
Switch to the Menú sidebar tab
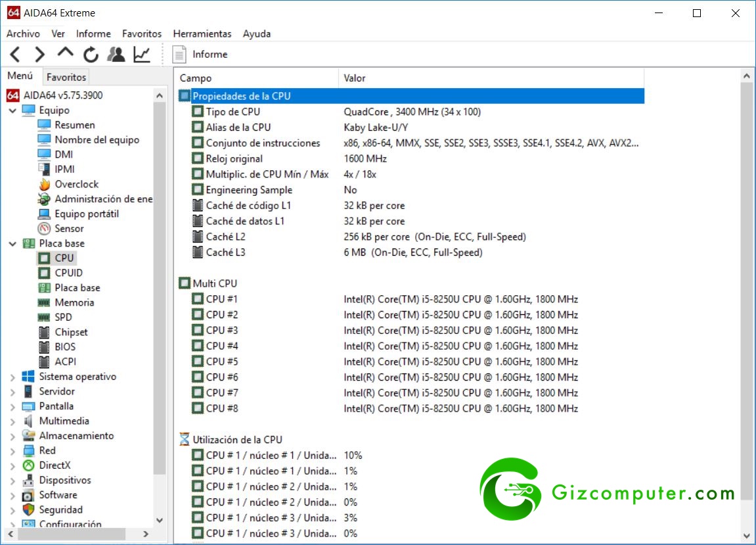coord(20,76)
